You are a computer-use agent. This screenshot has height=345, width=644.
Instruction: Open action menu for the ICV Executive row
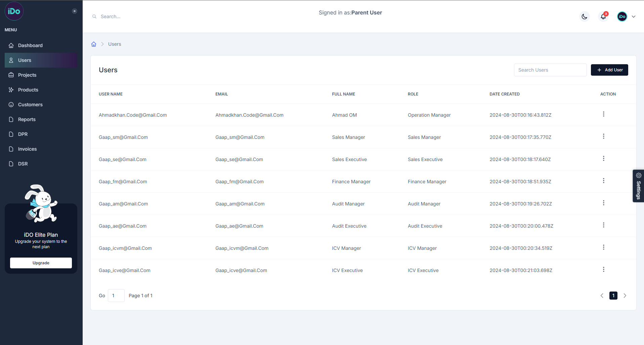click(x=603, y=270)
